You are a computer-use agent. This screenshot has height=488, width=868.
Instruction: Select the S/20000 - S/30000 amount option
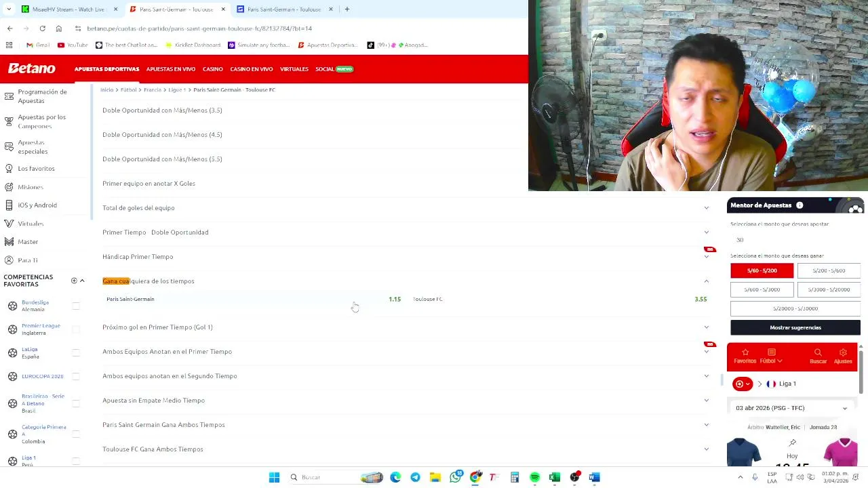(795, 308)
